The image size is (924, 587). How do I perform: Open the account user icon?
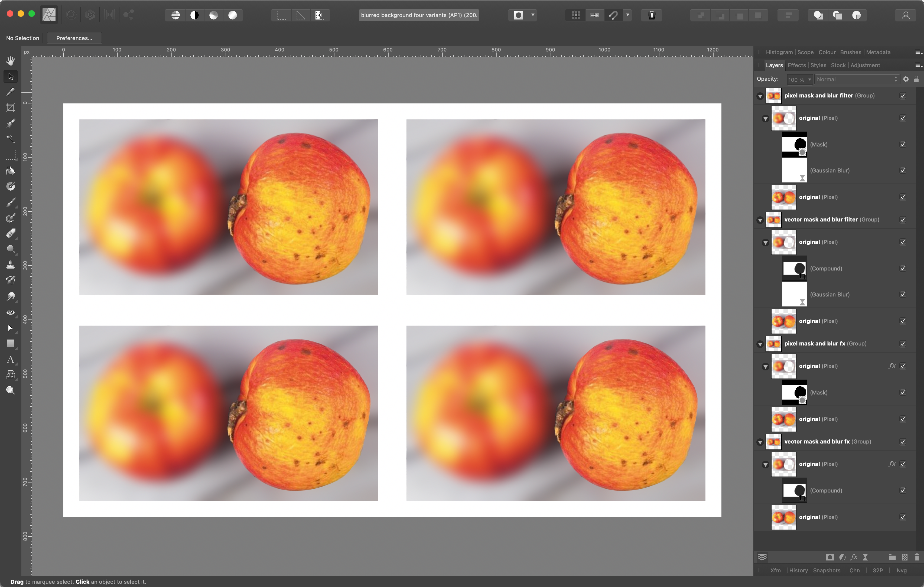pos(906,15)
